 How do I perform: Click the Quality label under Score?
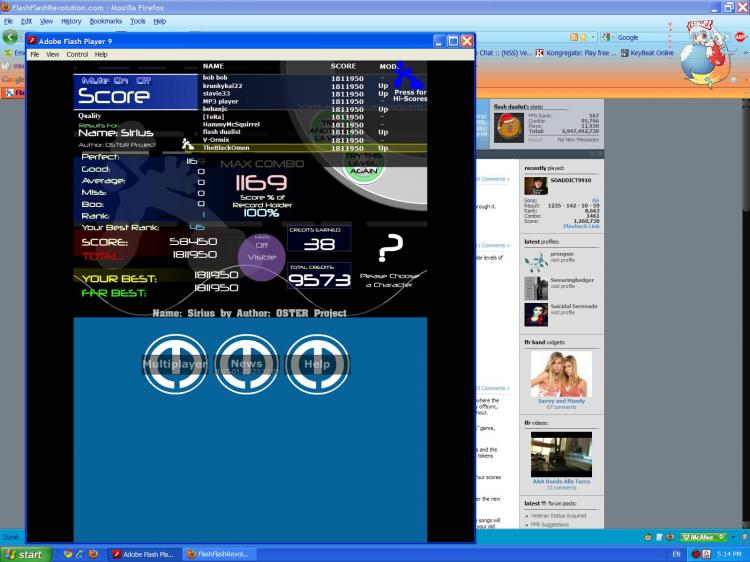(x=90, y=116)
